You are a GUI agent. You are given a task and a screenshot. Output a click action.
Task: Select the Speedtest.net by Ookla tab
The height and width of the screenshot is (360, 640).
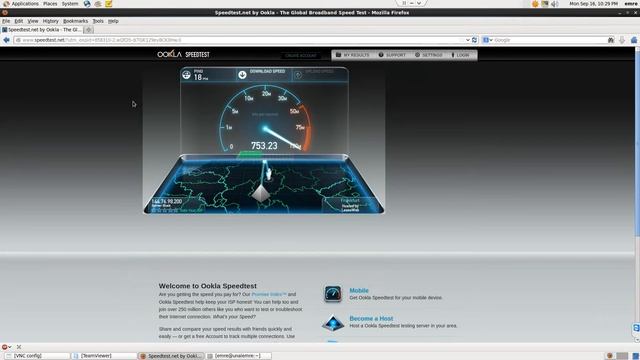coord(42,30)
